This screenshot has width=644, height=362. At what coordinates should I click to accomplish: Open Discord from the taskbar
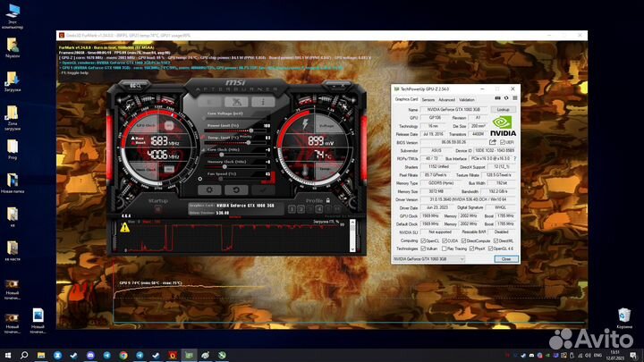click(x=90, y=355)
